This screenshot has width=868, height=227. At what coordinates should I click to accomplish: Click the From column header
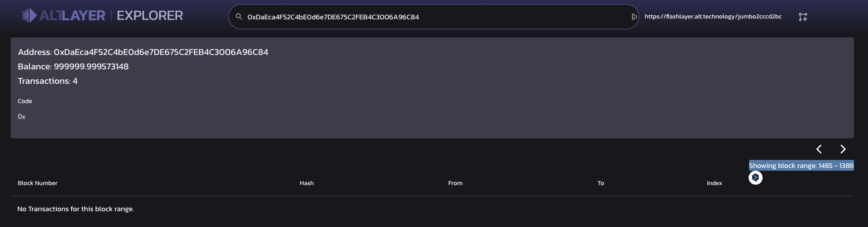click(455, 183)
